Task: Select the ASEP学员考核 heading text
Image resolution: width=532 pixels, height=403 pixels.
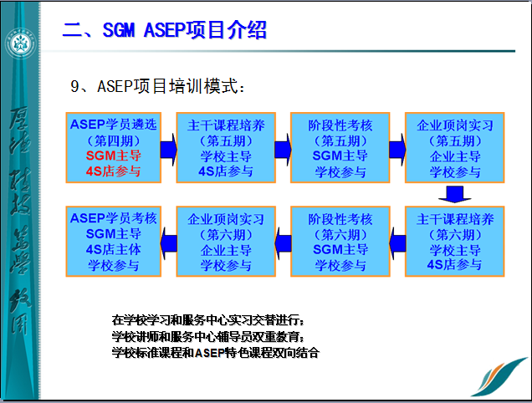Action: click(113, 218)
